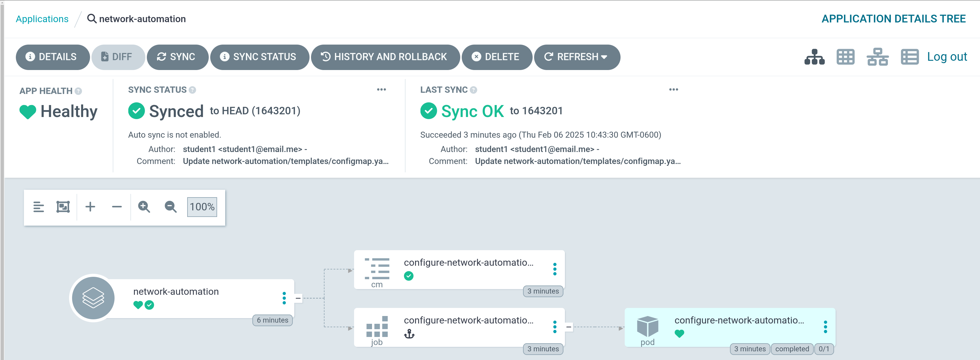Open the REFRESH dropdown arrow
Viewport: 980px width, 360px height.
pos(604,57)
